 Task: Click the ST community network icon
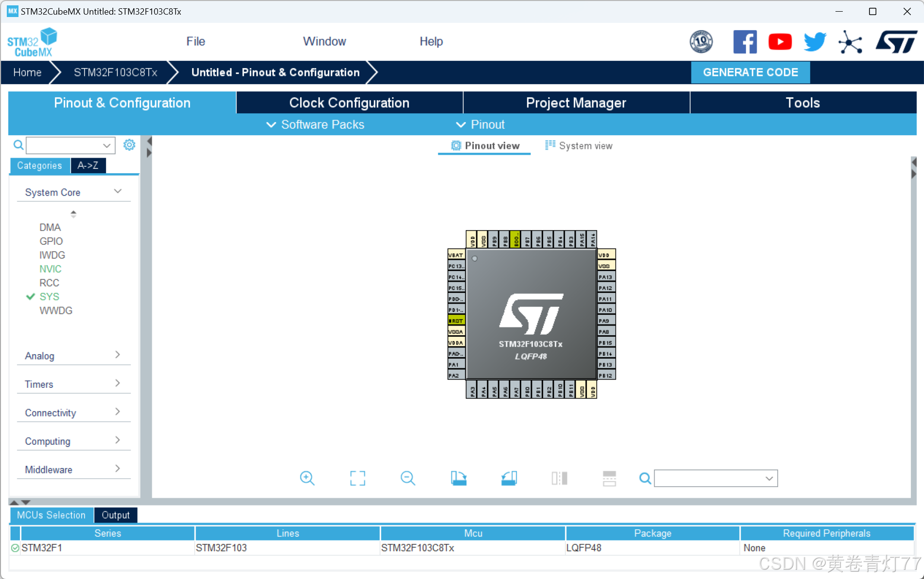click(850, 42)
